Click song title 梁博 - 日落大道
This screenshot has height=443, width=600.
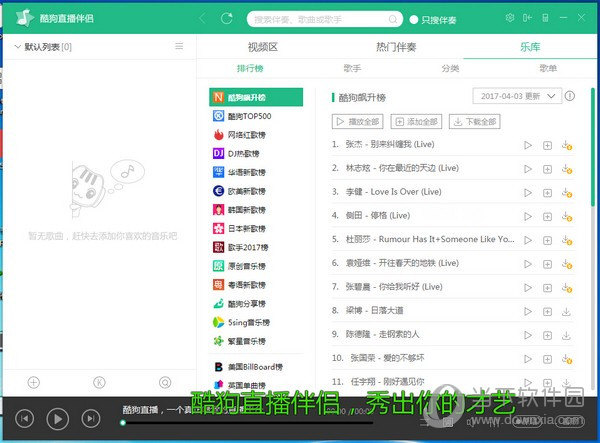point(374,310)
